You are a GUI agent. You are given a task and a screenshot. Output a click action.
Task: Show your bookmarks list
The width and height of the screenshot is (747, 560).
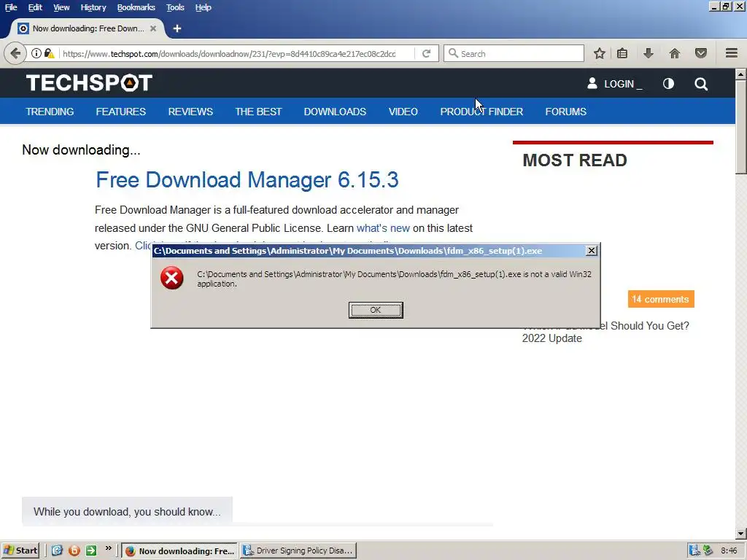pyautogui.click(x=622, y=53)
